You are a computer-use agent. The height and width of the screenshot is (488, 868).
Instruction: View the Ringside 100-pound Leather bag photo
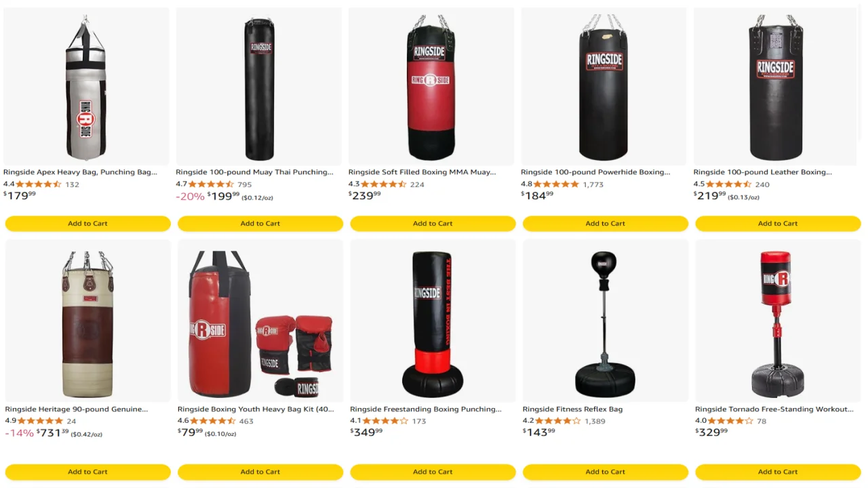tap(776, 87)
